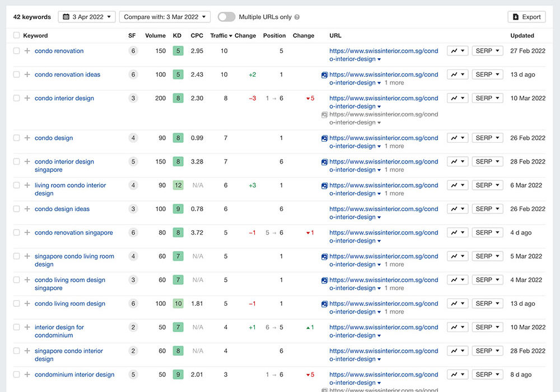Click the sitelinks icon in condo renovation ideas row
560x392 pixels.
(x=324, y=74)
